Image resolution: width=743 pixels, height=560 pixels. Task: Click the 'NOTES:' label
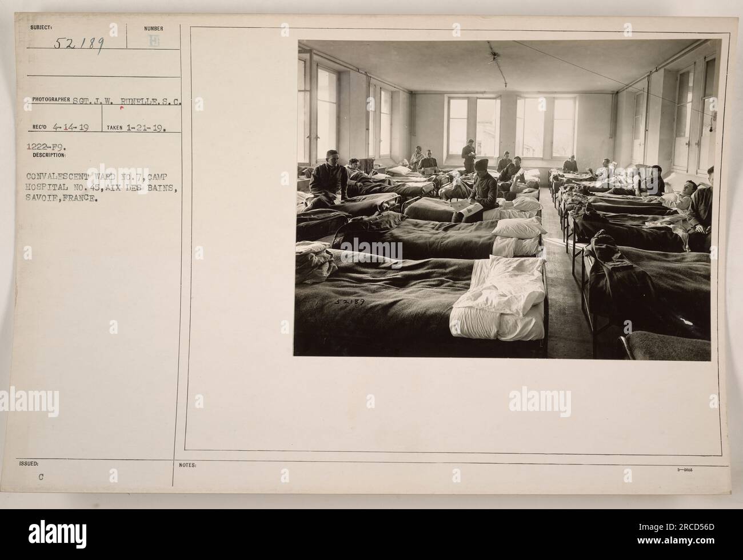tap(189, 465)
